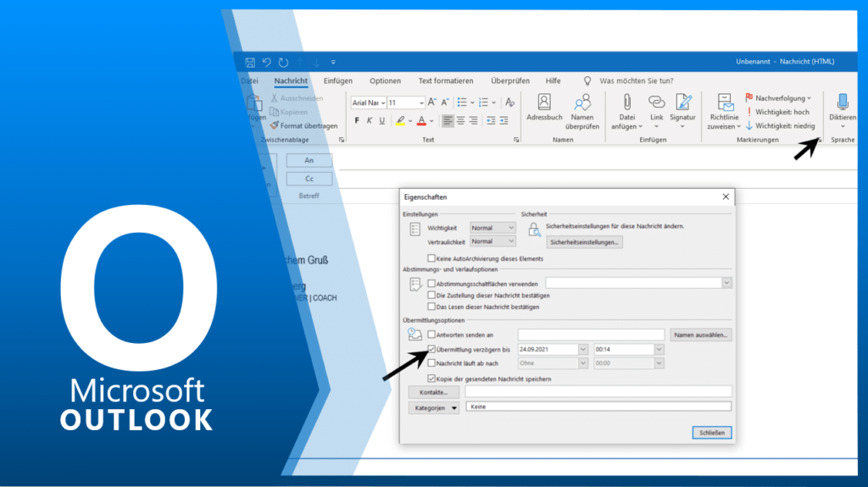Click the Schließen button
Image resolution: width=868 pixels, height=487 pixels.
(x=712, y=433)
